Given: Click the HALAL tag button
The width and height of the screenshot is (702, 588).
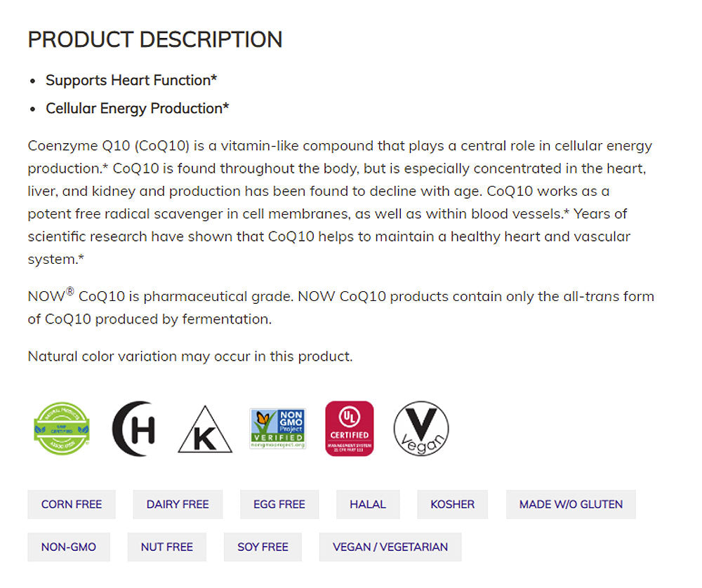Looking at the screenshot, I should 368,505.
